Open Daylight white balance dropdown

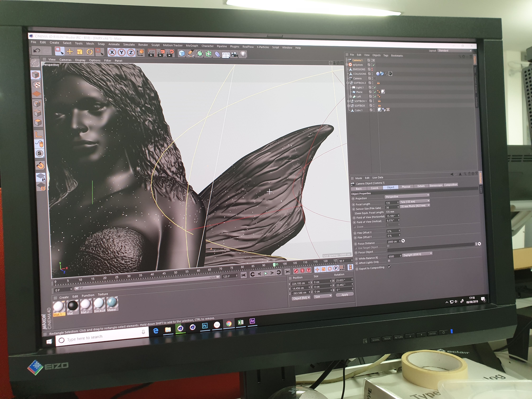[x=417, y=254]
